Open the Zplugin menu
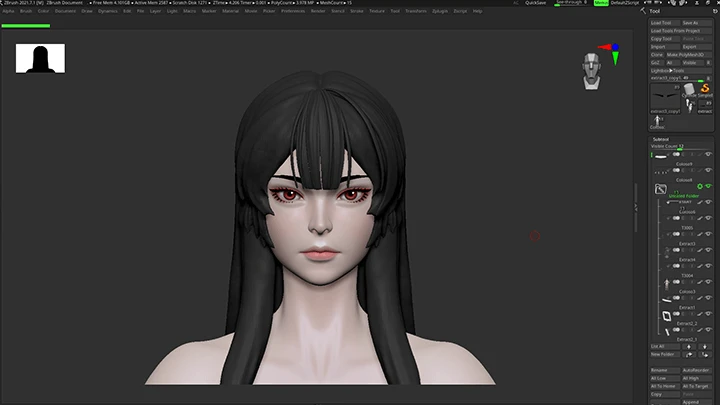This screenshot has width=720, height=405. pos(440,11)
